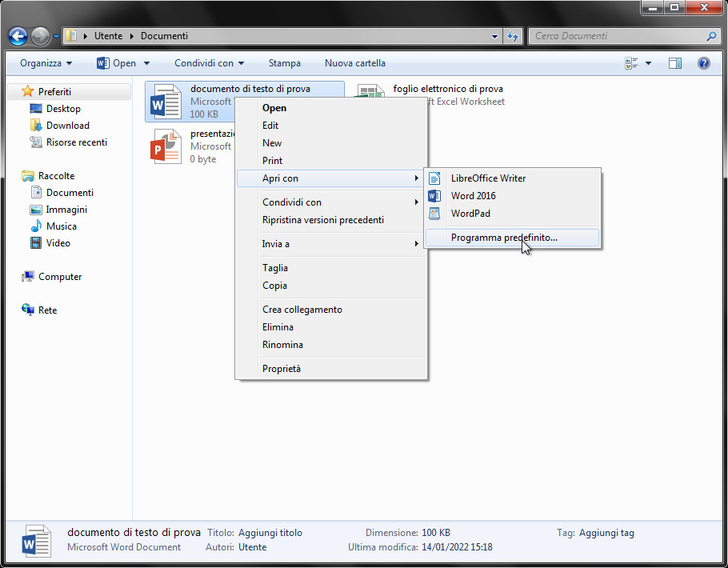Click the Word 2016 icon in submenu
Screen dimensions: 728x568
(x=435, y=196)
